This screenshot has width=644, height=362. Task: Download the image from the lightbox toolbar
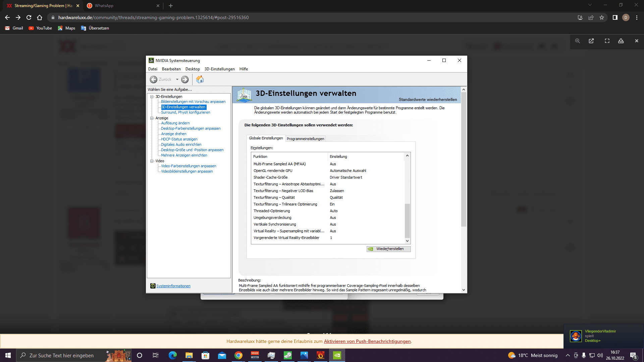point(621,41)
